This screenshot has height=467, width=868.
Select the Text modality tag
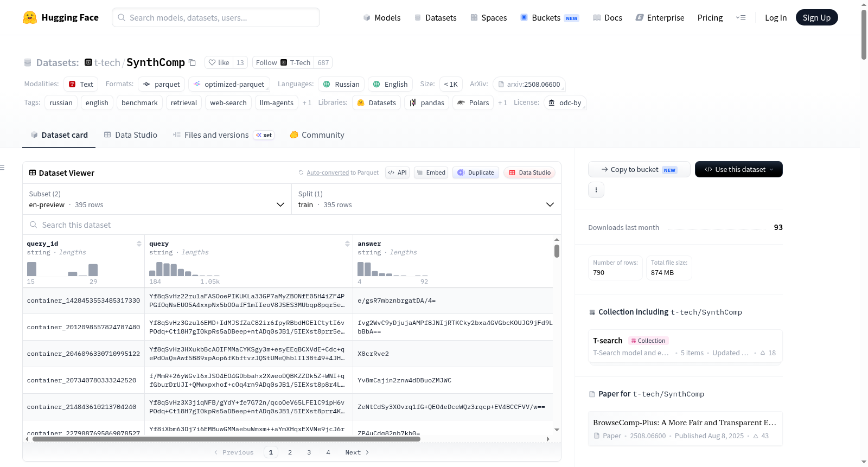(81, 84)
